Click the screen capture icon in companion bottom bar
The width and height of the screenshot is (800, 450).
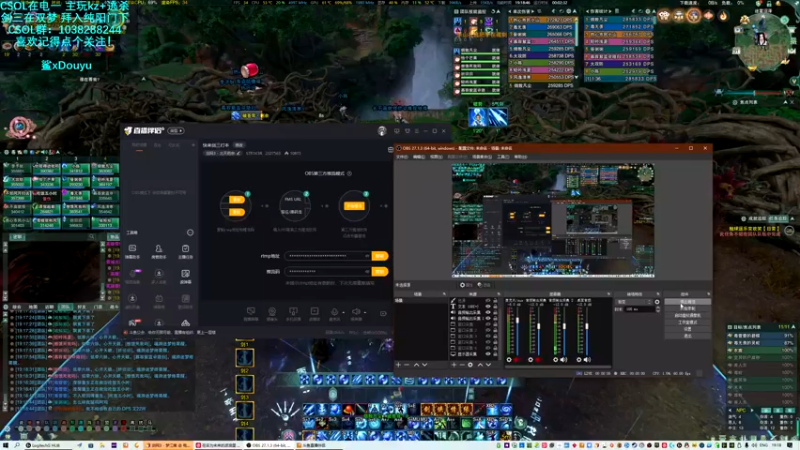[251, 311]
